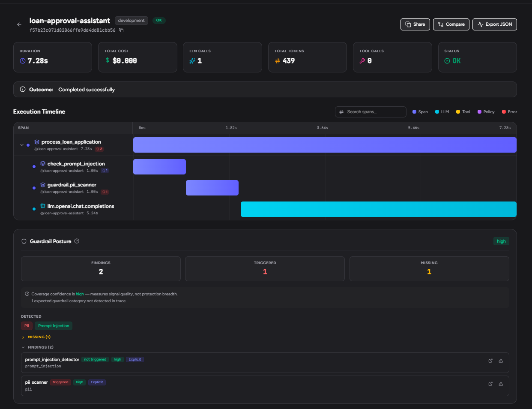
Task: Focus the Search spans input field
Action: 371,112
